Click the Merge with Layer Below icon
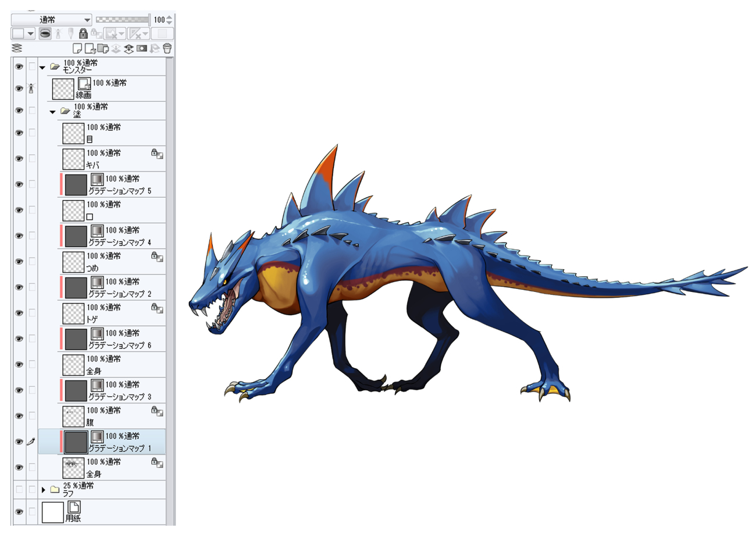 click(x=129, y=48)
